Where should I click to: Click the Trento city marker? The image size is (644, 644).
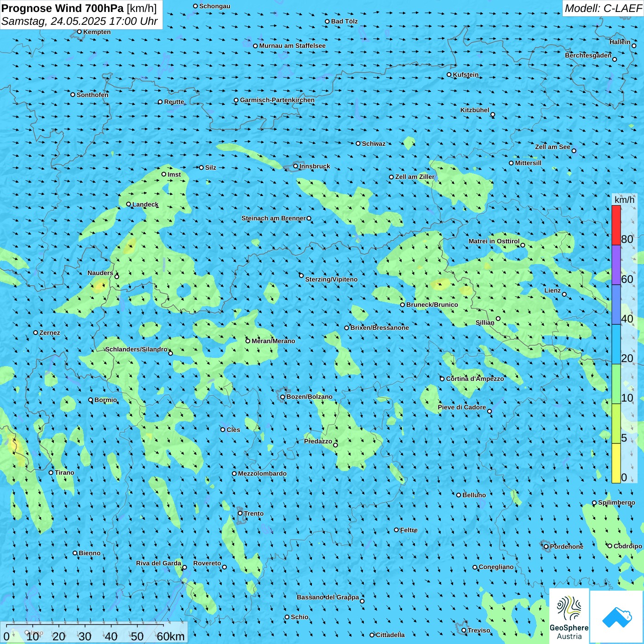tap(240, 513)
